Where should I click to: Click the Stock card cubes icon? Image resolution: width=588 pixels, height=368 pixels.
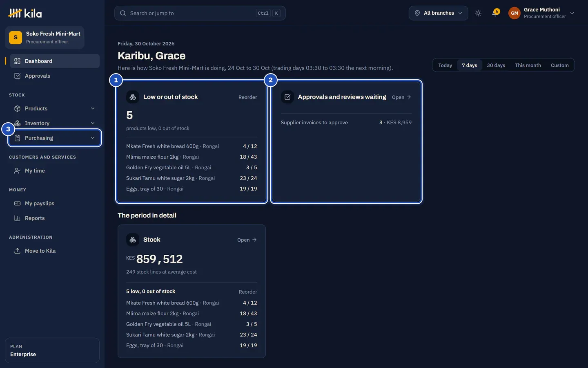133,240
